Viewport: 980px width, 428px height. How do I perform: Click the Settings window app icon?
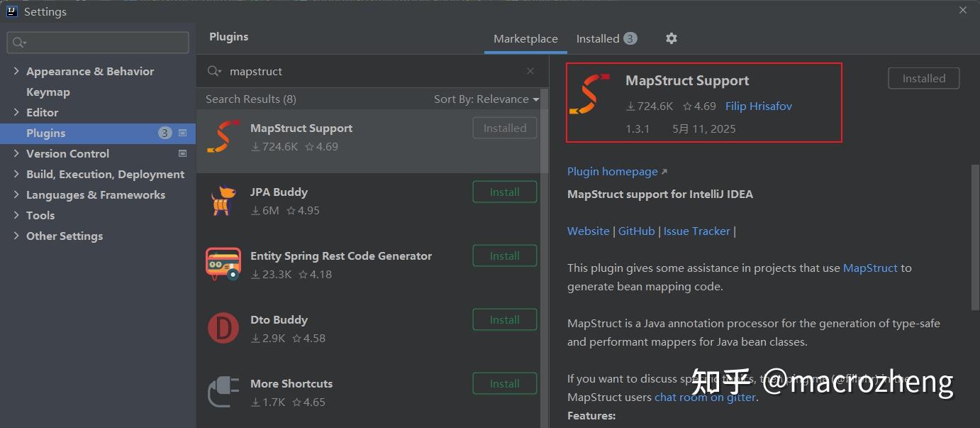pyautogui.click(x=12, y=11)
